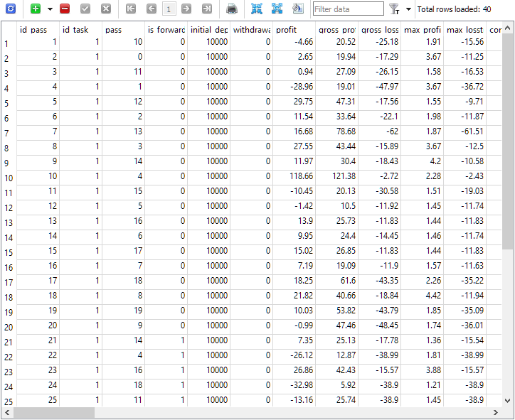Select gross profit cell 61.6
515x420 pixels.
click(x=336, y=281)
